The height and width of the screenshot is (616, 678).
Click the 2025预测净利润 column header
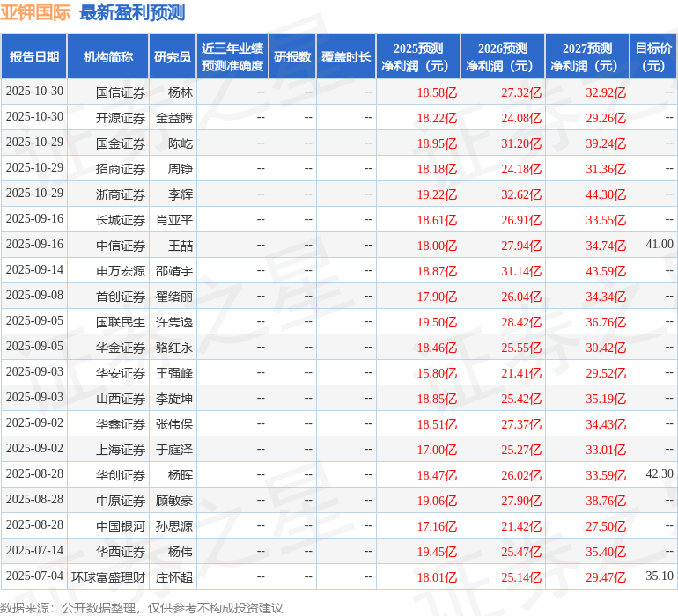tap(418, 57)
